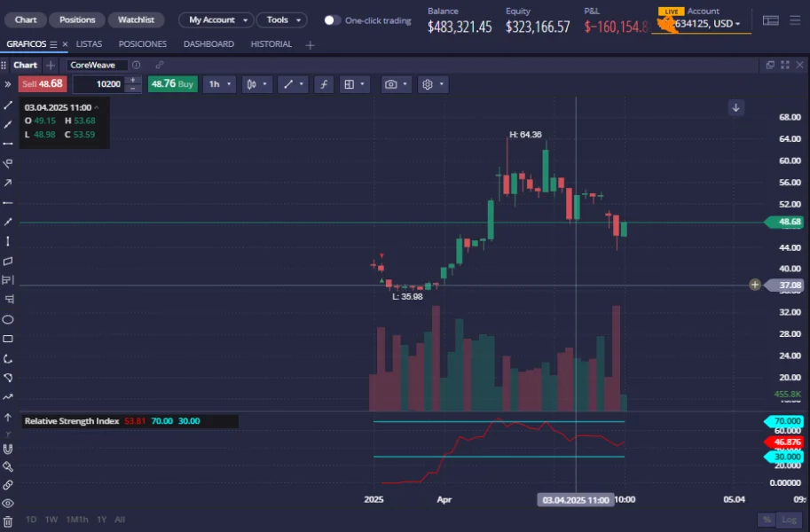Open the chart settings gear dropdown
The height and width of the screenshot is (532, 810).
[433, 84]
